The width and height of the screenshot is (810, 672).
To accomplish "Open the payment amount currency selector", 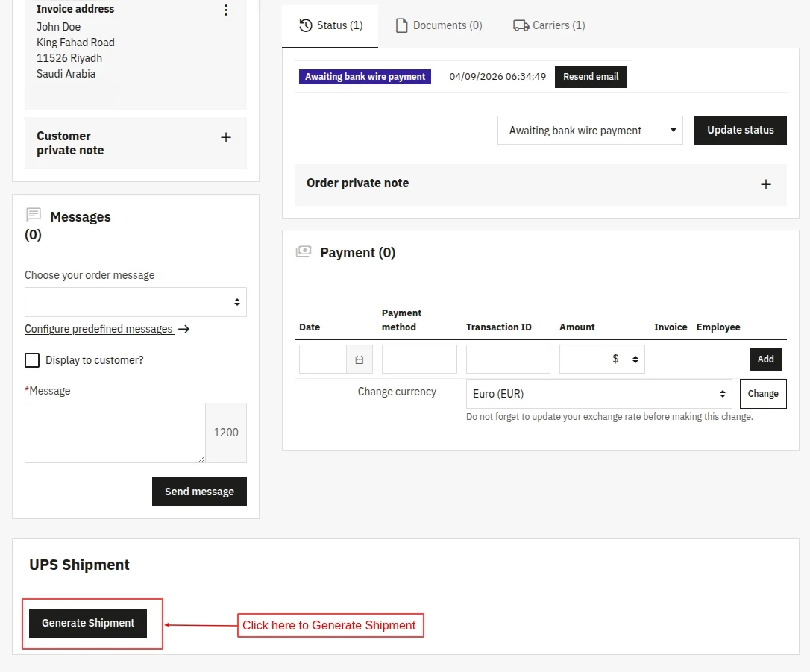I will pos(625,359).
